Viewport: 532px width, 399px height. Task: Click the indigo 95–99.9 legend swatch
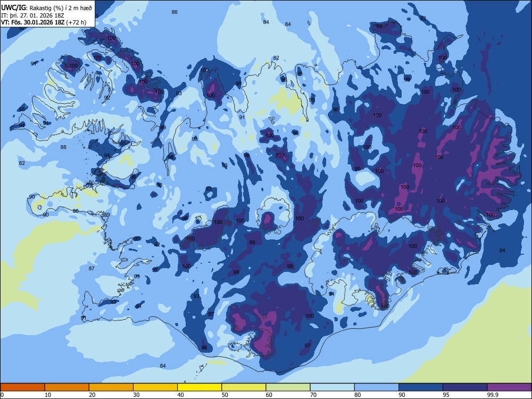465,387
